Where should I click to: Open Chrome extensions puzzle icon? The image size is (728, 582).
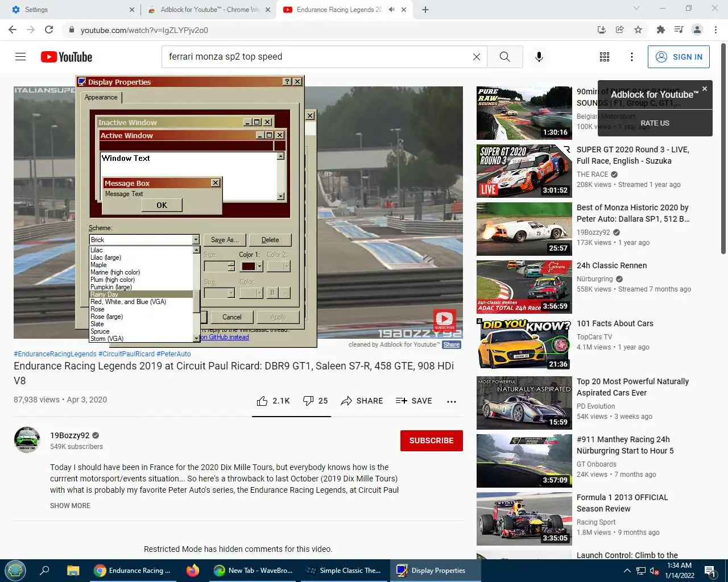click(x=660, y=30)
